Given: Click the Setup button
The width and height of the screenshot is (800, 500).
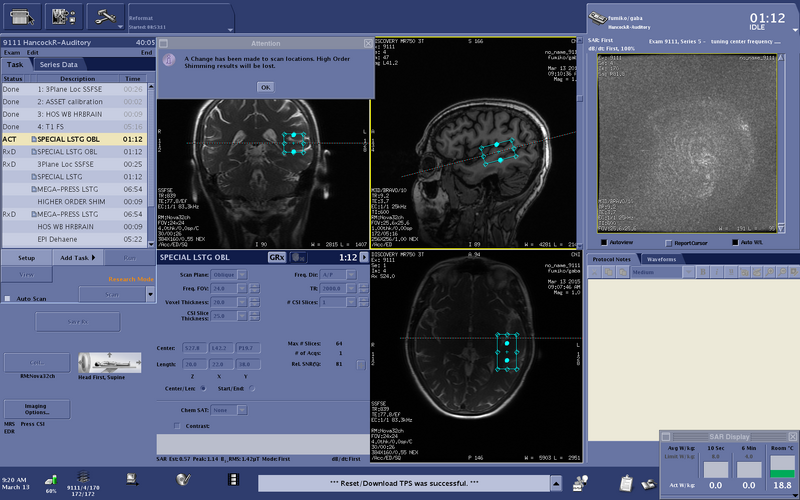Looking at the screenshot, I should 27,258.
